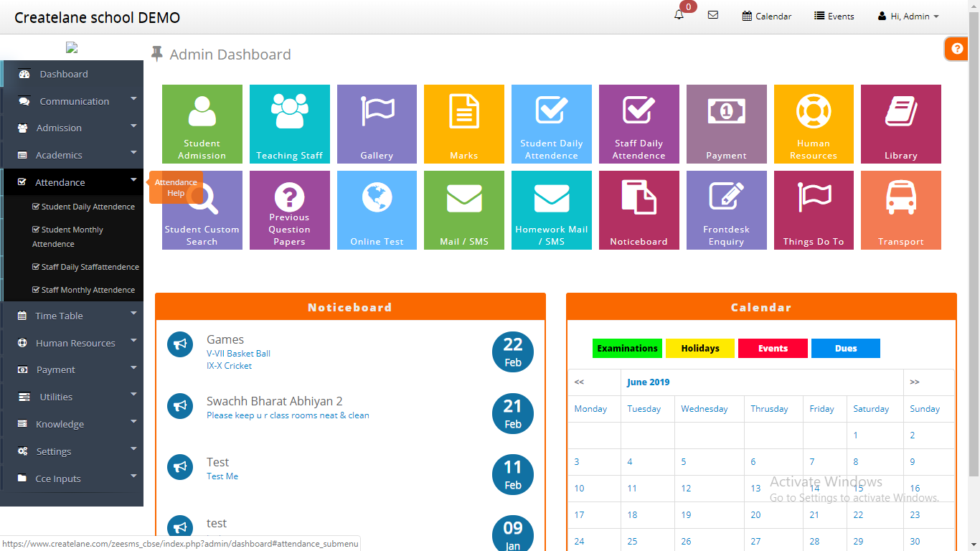Expand the Communication sidebar menu

[74, 101]
